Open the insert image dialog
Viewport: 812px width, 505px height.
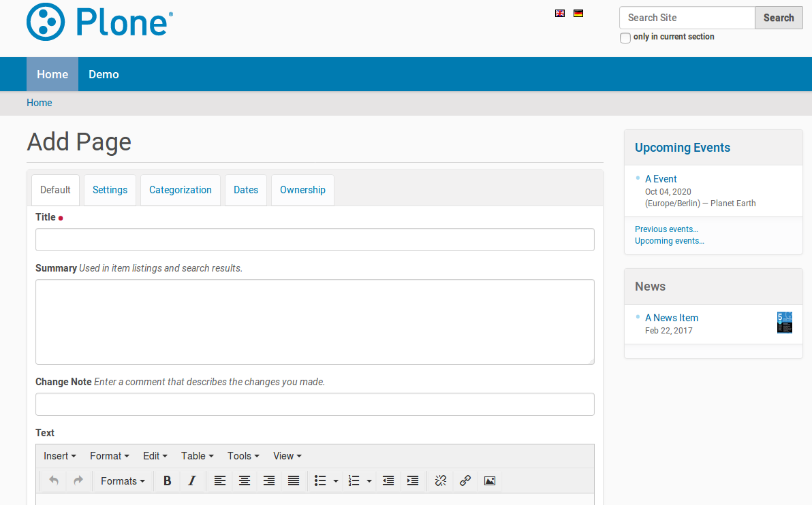click(490, 480)
